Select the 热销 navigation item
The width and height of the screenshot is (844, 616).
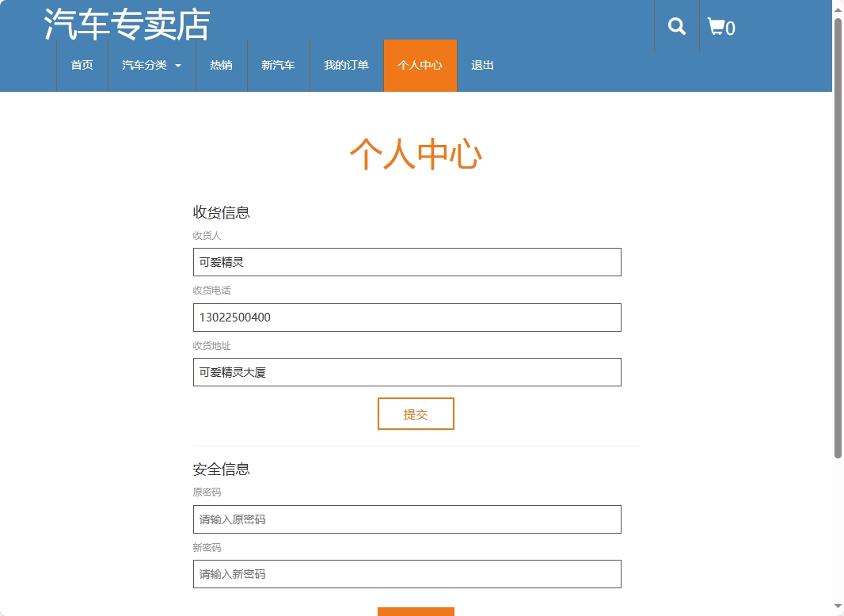(x=222, y=67)
